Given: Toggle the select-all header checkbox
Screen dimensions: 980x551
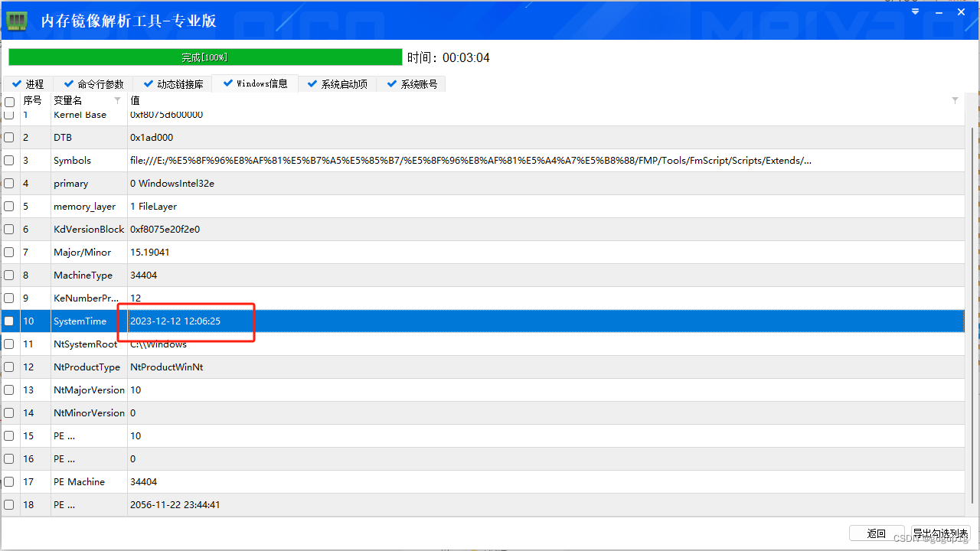Looking at the screenshot, I should click(x=9, y=102).
